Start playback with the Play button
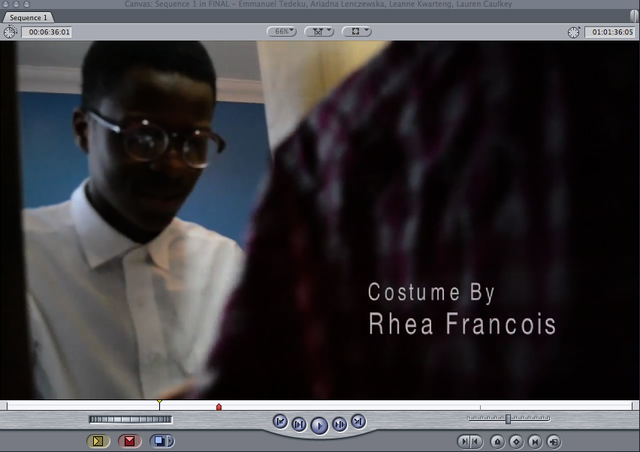 [319, 425]
